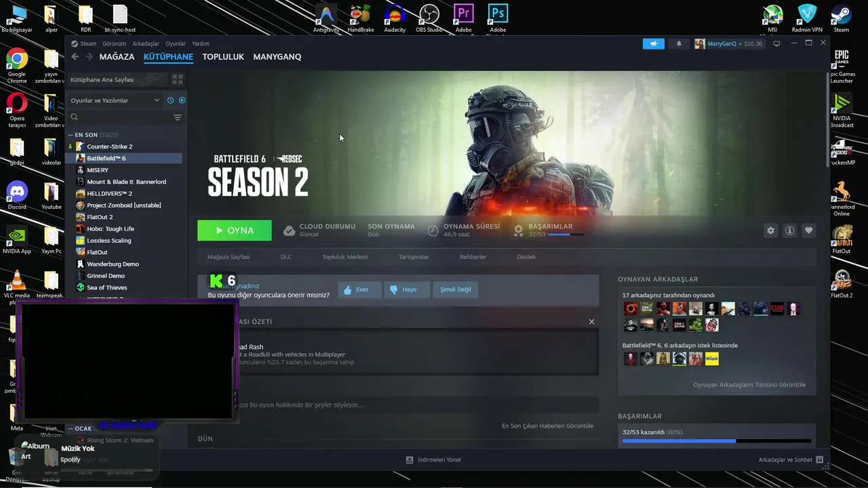Recommend game with Evet thumbs up

[359, 289]
